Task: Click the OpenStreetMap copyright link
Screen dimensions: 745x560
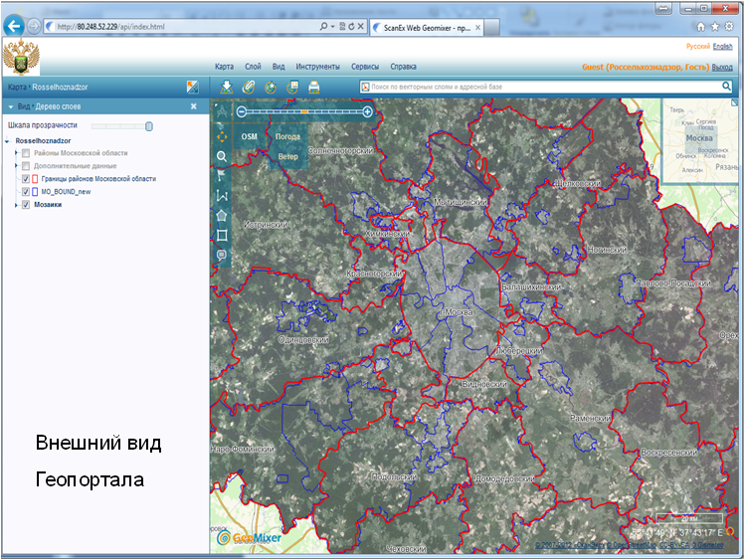Action: point(632,545)
